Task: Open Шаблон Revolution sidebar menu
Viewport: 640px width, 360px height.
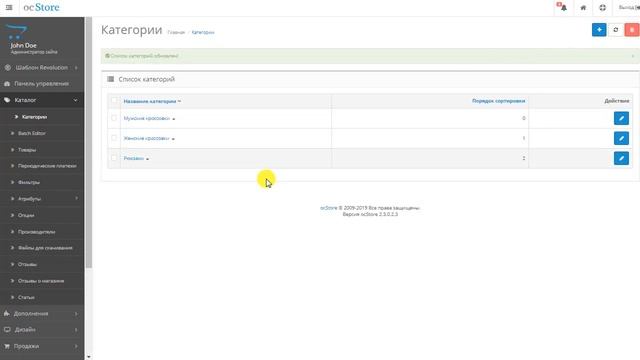Action: [x=42, y=67]
